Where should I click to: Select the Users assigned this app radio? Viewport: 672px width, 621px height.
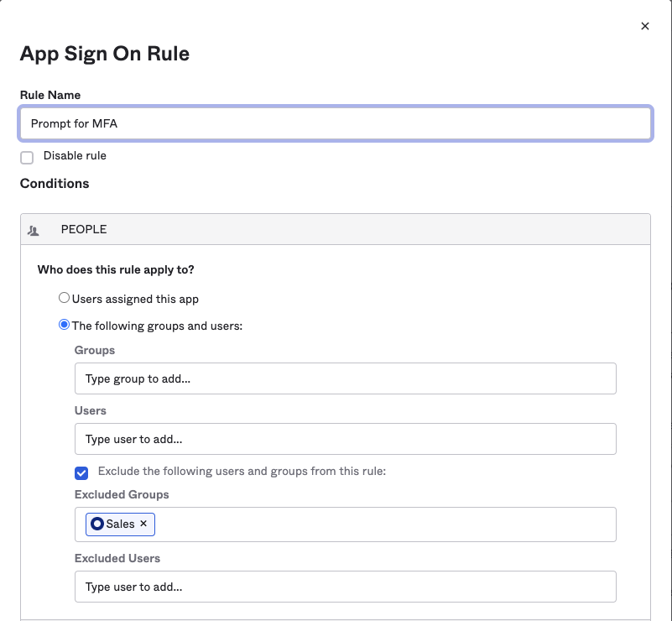click(64, 298)
